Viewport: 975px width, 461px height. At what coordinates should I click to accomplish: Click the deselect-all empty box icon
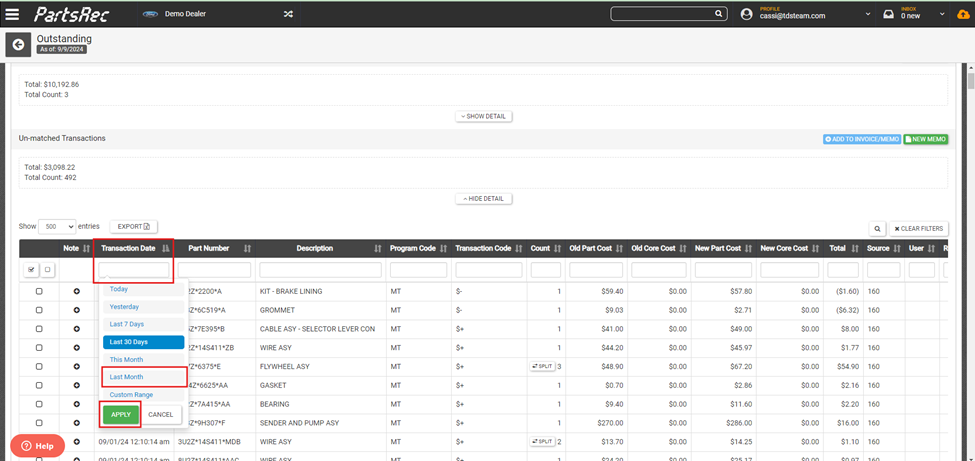[47, 269]
